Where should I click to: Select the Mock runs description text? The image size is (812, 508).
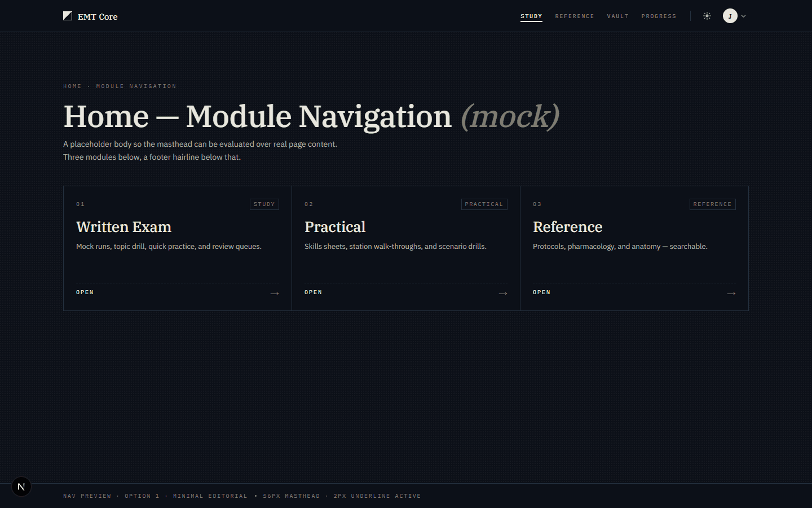click(x=169, y=247)
